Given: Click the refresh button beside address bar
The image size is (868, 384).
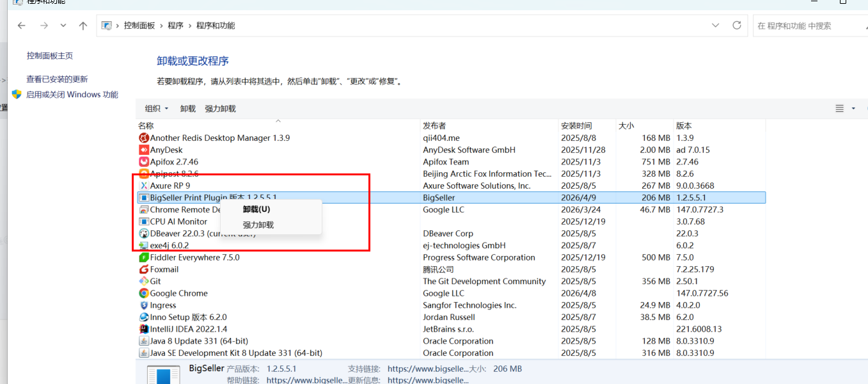Looking at the screenshot, I should [x=737, y=26].
